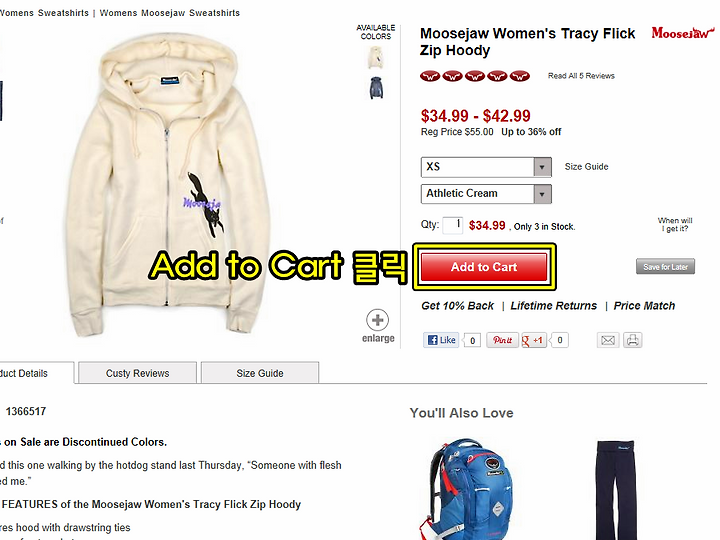This screenshot has width=720, height=540.
Task: Select the blue hoody color swatch
Action: click(376, 88)
